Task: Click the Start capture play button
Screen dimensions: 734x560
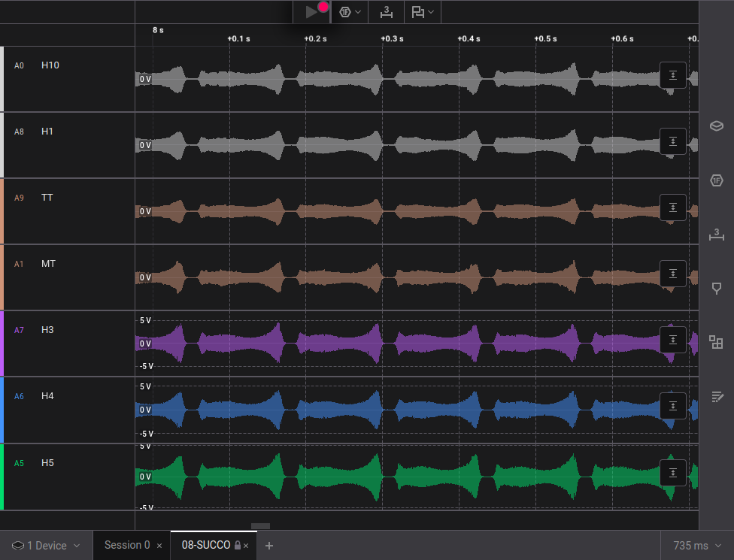Action: tap(311, 12)
